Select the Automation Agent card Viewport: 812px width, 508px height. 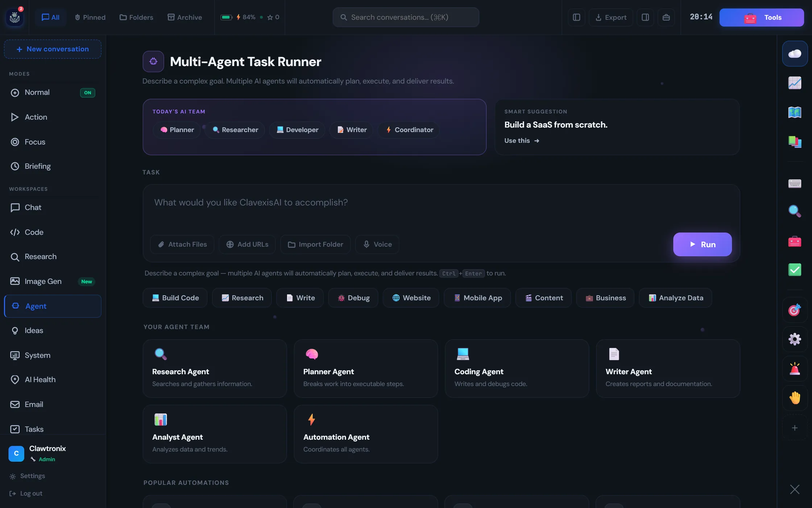coord(366,434)
